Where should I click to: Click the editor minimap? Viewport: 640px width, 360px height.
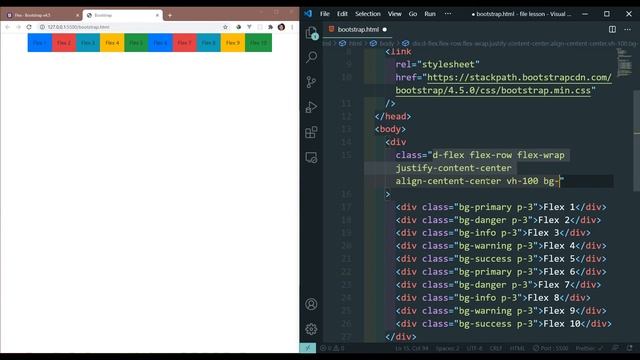(624, 62)
